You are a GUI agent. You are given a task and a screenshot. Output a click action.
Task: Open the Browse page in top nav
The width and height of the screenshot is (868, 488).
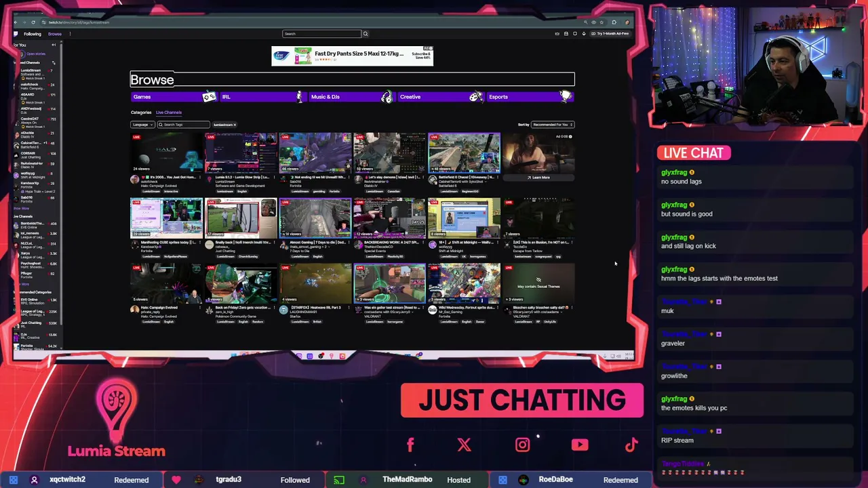coord(55,34)
